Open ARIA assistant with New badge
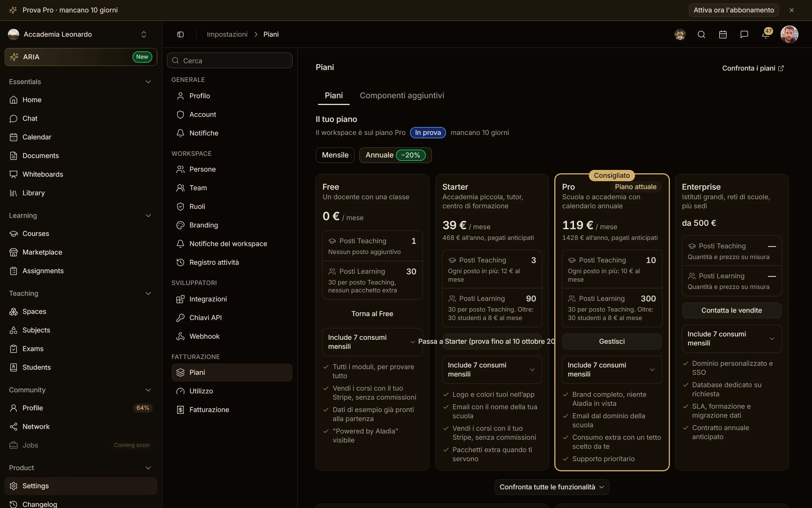This screenshot has height=508, width=812. tap(81, 57)
